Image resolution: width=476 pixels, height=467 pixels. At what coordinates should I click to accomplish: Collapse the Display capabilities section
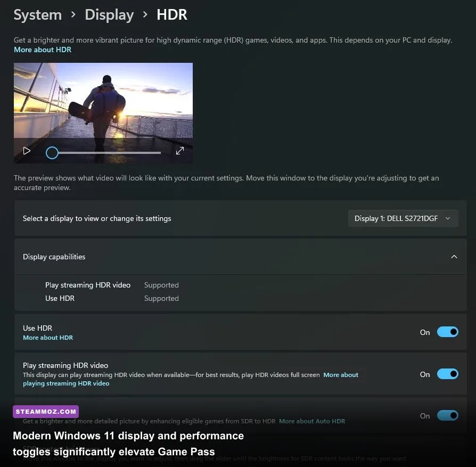454,257
